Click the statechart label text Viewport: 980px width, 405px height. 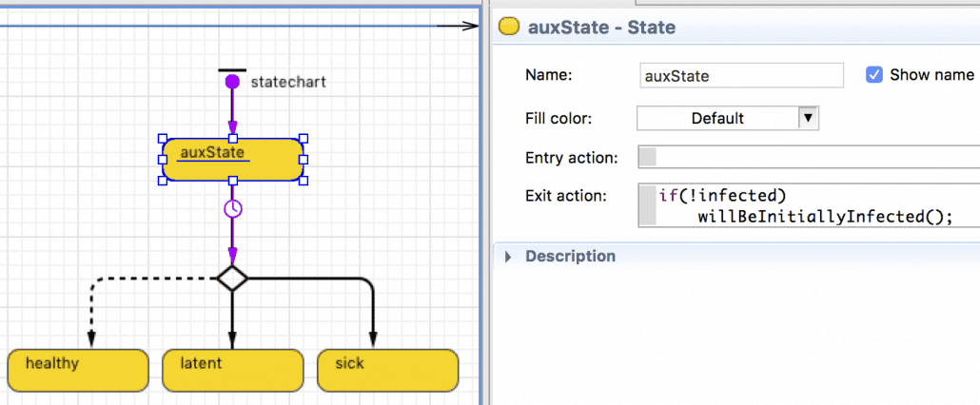click(288, 82)
